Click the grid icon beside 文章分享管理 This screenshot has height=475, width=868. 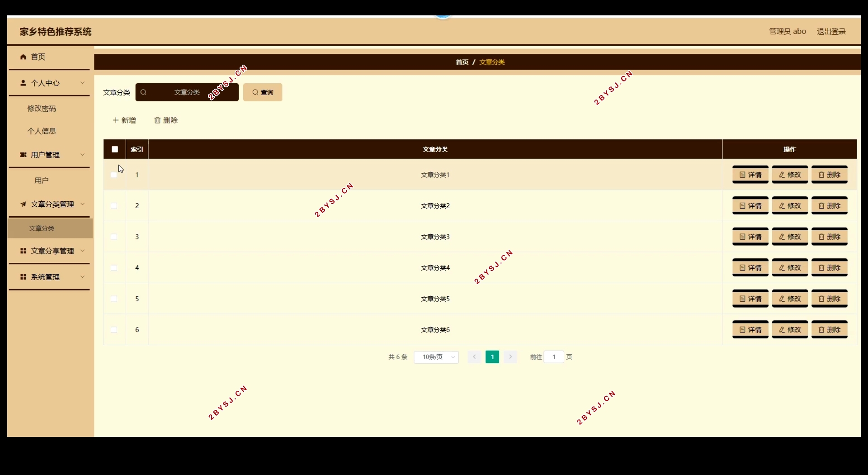(x=23, y=251)
